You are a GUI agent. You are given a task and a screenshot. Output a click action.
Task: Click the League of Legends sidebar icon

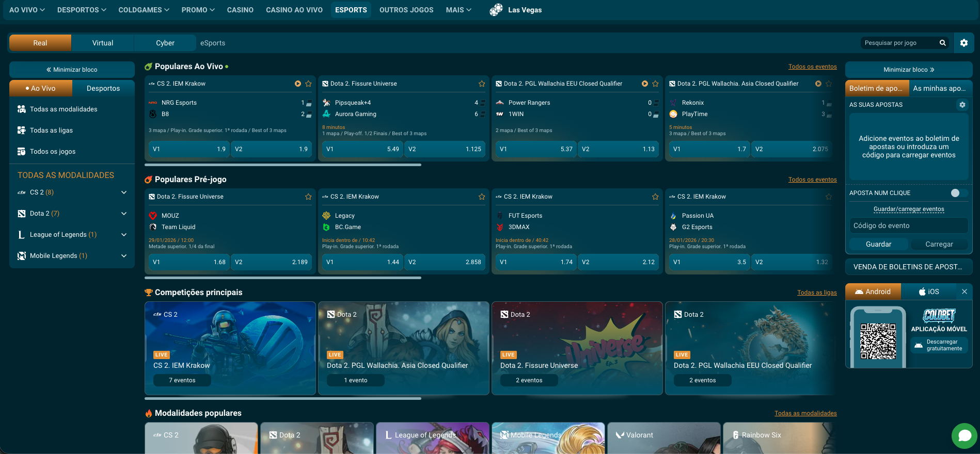pyautogui.click(x=22, y=235)
